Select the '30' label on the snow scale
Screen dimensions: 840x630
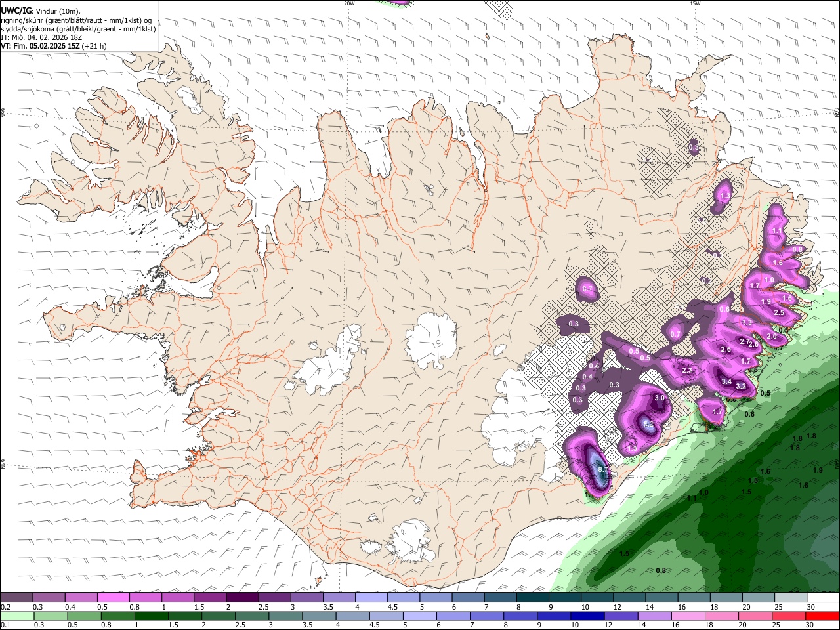point(810,607)
